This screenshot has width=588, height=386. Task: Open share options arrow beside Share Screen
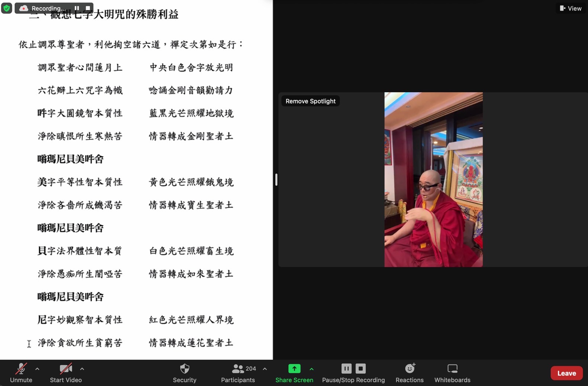point(312,369)
